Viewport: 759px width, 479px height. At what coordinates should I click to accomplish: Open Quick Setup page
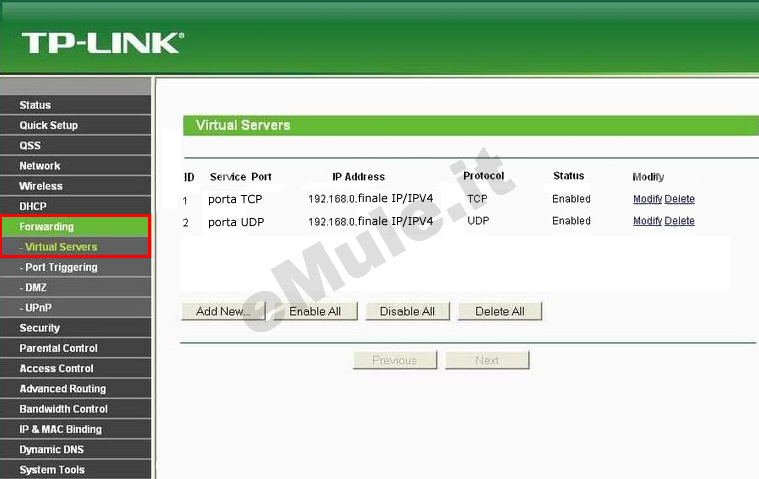point(76,125)
